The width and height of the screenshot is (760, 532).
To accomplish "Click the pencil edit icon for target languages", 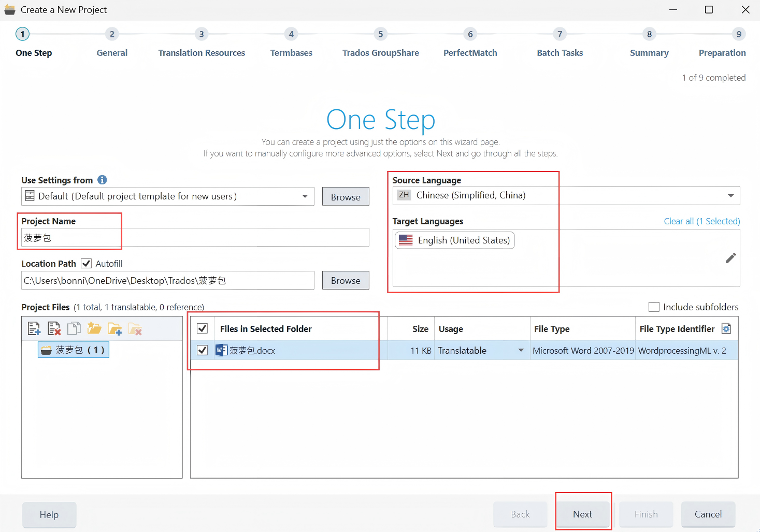I will pos(730,258).
